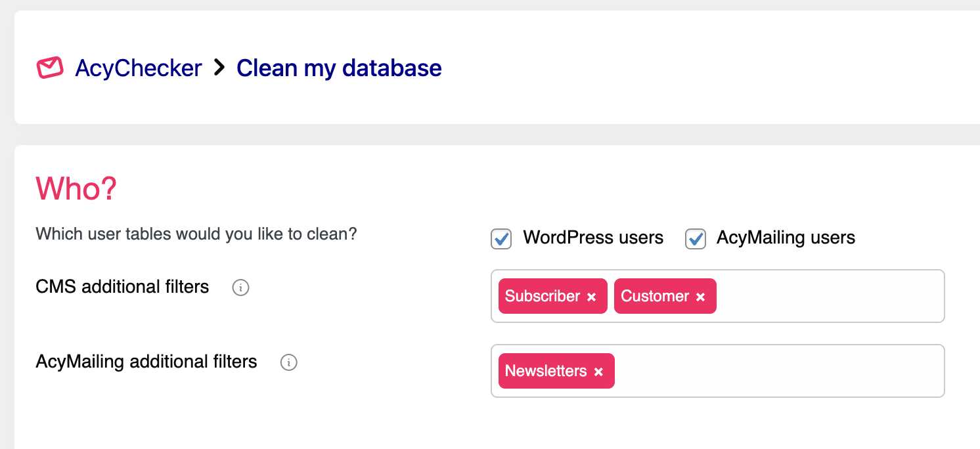Show info for CMS additional filters
The height and width of the screenshot is (449, 980).
click(x=241, y=288)
